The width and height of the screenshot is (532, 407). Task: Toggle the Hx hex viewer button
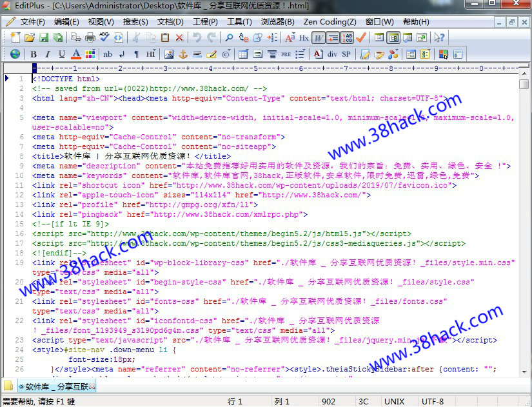coord(304,37)
